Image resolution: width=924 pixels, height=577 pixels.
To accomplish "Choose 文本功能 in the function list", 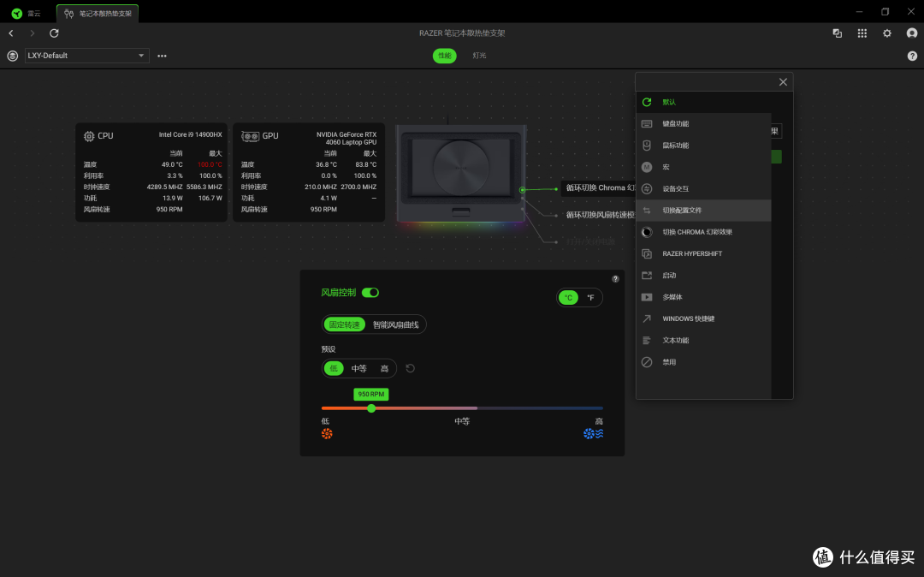I will (703, 340).
